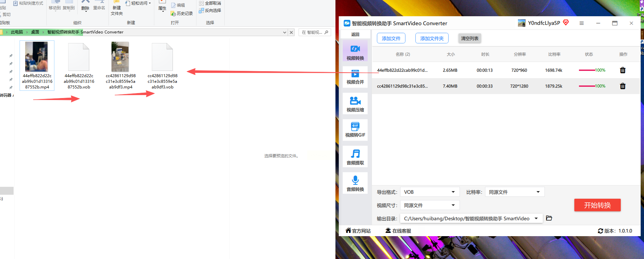The width and height of the screenshot is (644, 259).
Task: Open the 视频转换 sidebar tool
Action: coord(355,51)
